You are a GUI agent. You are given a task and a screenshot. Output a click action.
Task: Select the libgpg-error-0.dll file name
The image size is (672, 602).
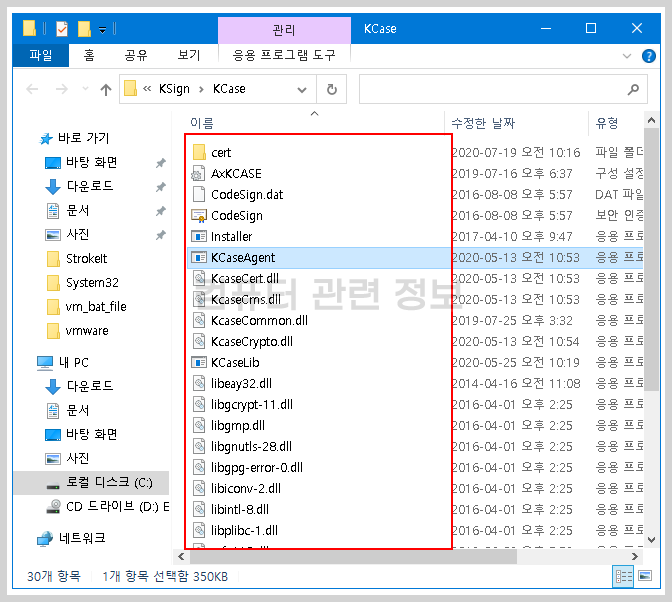click(257, 467)
